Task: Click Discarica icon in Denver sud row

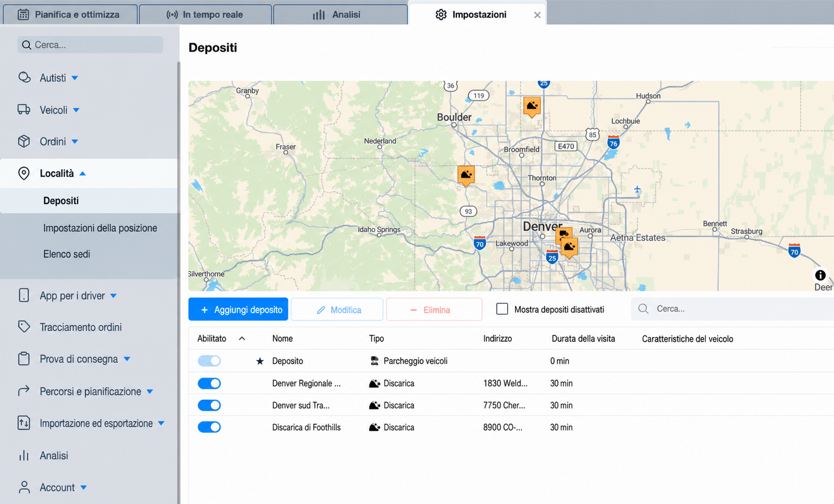Action: 374,405
